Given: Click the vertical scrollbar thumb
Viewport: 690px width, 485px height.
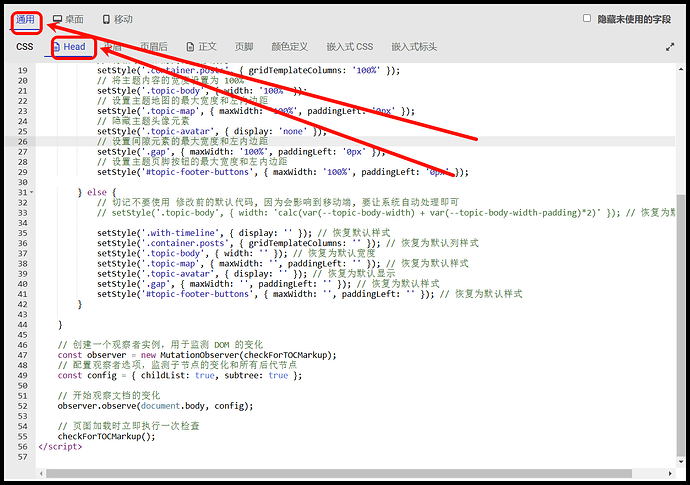Looking at the screenshot, I should pos(681,325).
